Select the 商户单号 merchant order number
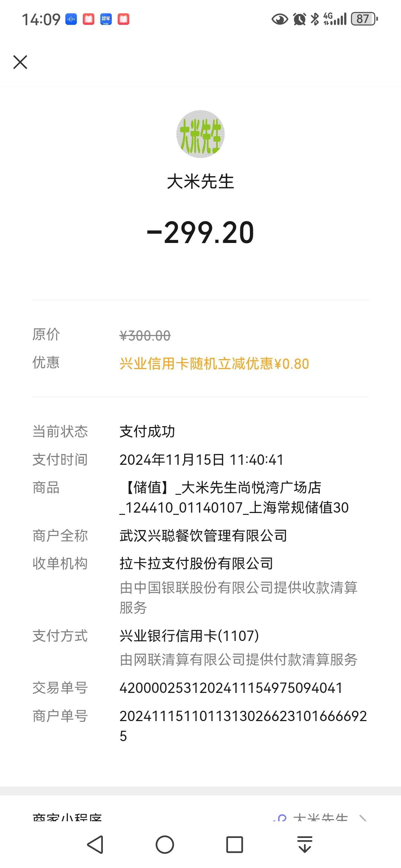This screenshot has height=868, width=401. point(243,726)
